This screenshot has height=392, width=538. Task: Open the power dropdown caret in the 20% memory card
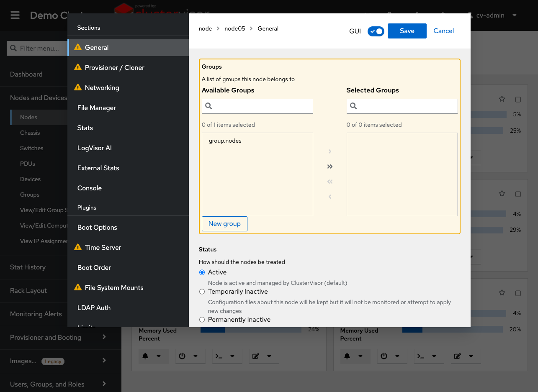click(x=397, y=356)
